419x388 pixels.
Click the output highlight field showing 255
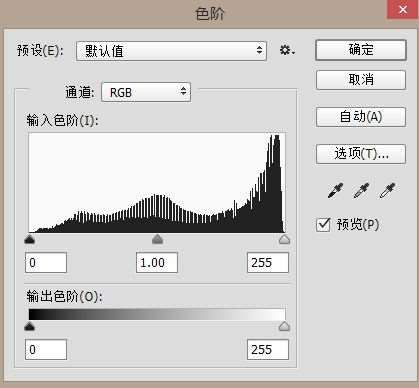point(268,350)
